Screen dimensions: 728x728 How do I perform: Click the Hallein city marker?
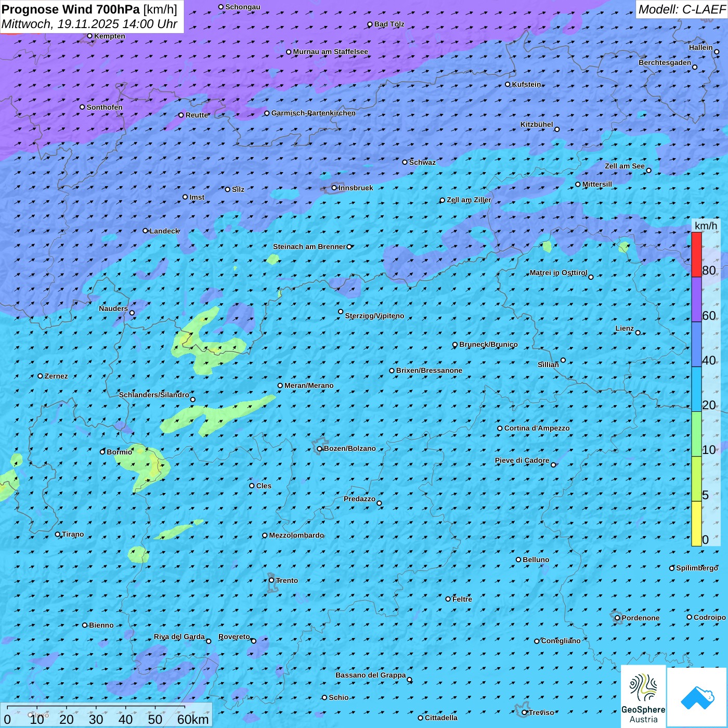coord(717,52)
